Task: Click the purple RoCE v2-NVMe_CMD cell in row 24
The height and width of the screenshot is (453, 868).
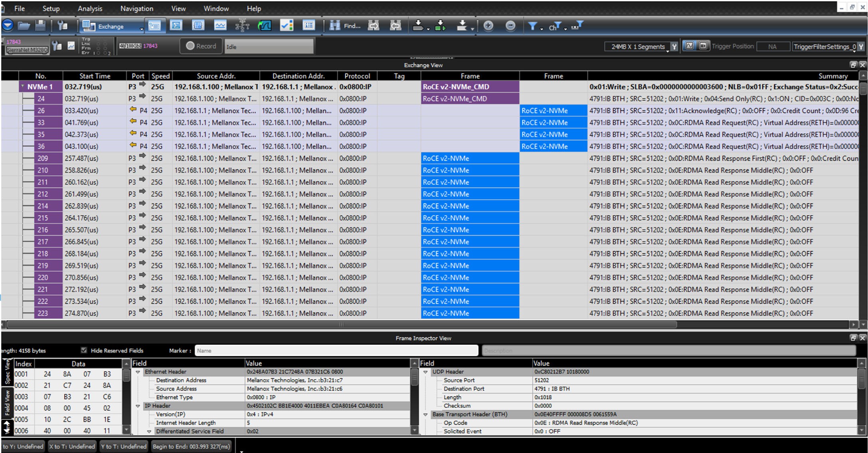Action: tap(470, 99)
